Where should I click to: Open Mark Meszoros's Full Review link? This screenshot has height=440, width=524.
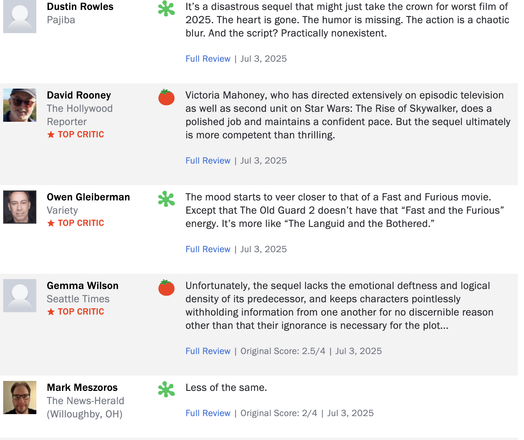coord(208,413)
